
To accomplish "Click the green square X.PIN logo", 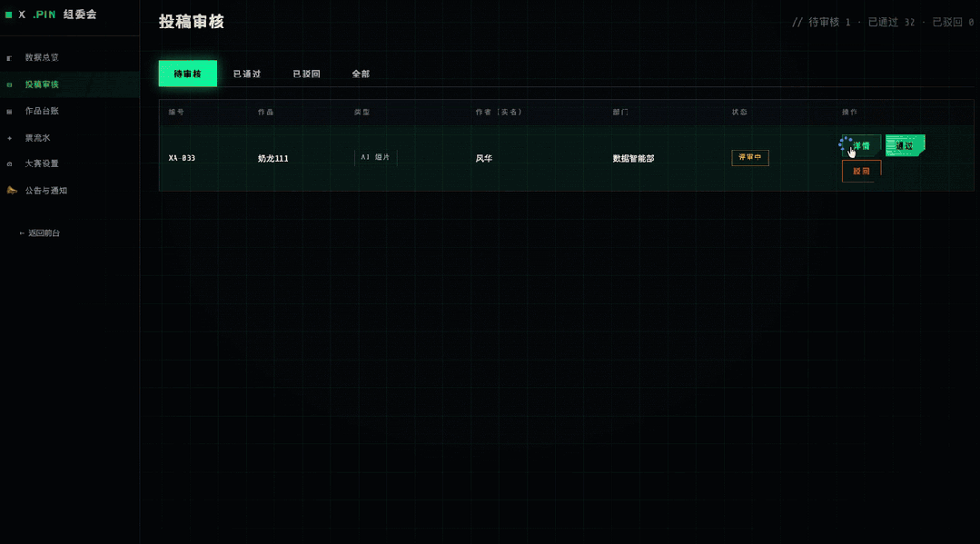I will coord(9,15).
